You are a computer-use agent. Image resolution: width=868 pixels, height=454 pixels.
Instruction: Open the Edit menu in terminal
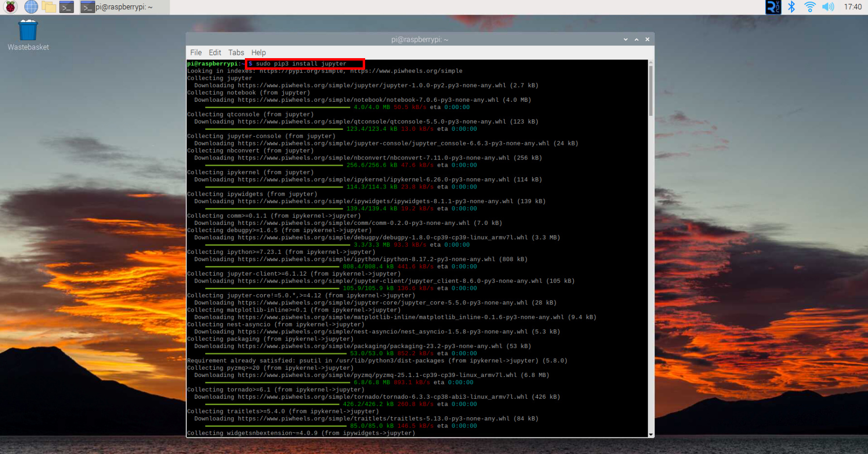click(215, 52)
